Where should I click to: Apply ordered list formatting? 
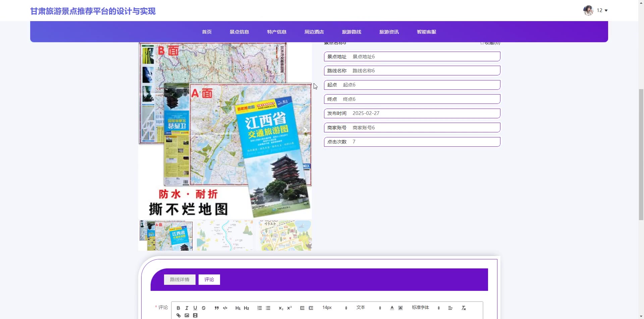pos(260,308)
